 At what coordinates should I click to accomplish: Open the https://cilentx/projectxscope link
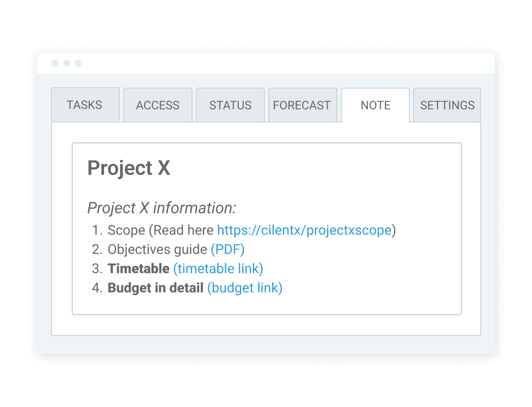click(304, 230)
